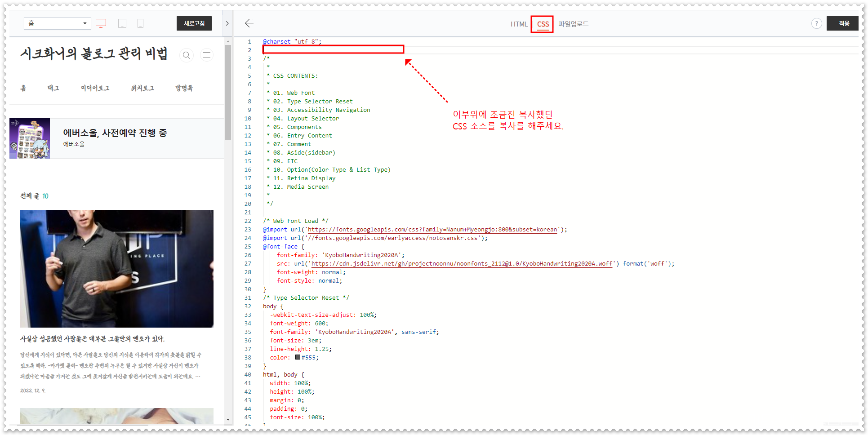Click line number 22 in gutter

(248, 221)
